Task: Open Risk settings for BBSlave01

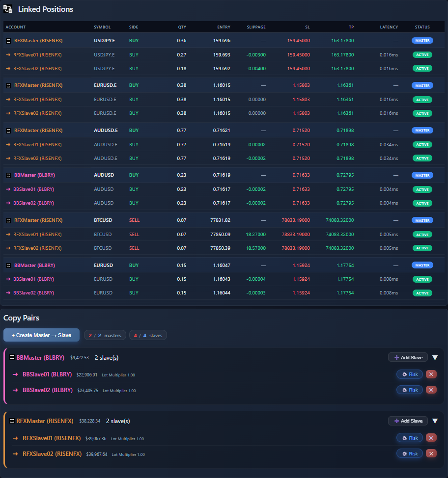Action: [410, 374]
